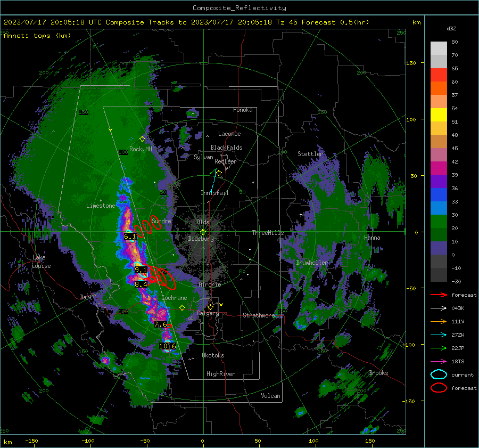479x448 pixels.
Task: Click the green 22JP arrow in the legend
Action: [x=439, y=348]
